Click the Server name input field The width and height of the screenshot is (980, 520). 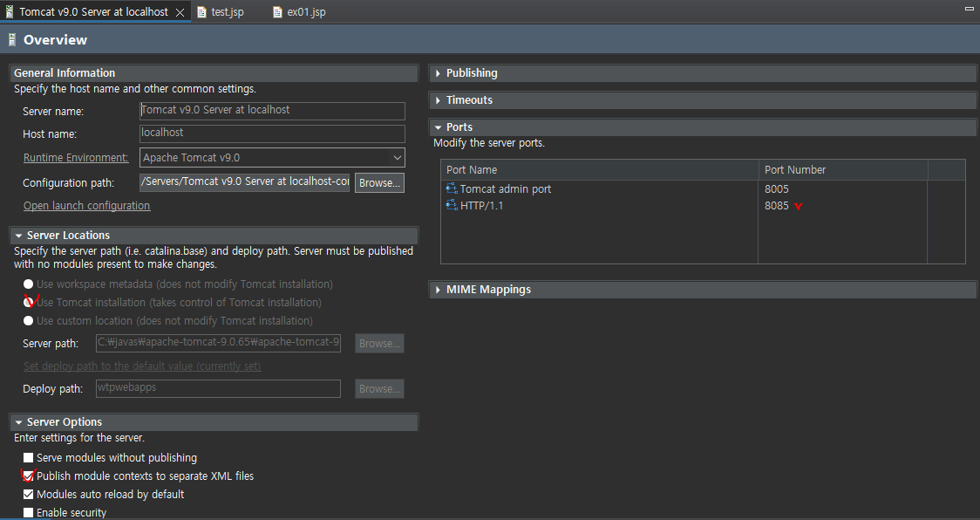272,111
